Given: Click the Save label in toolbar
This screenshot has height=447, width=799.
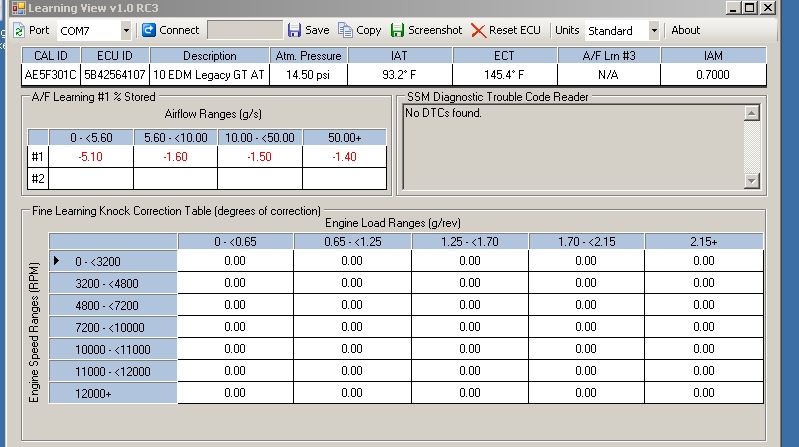Looking at the screenshot, I should click(317, 30).
